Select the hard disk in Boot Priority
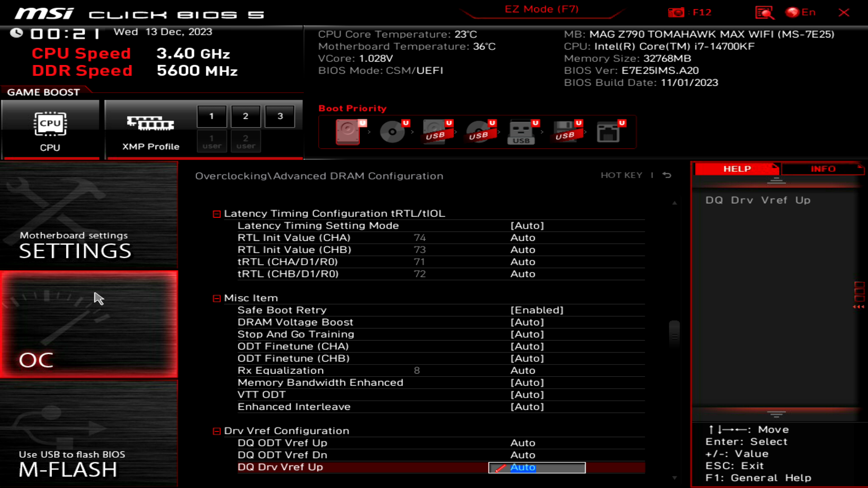 tap(348, 132)
